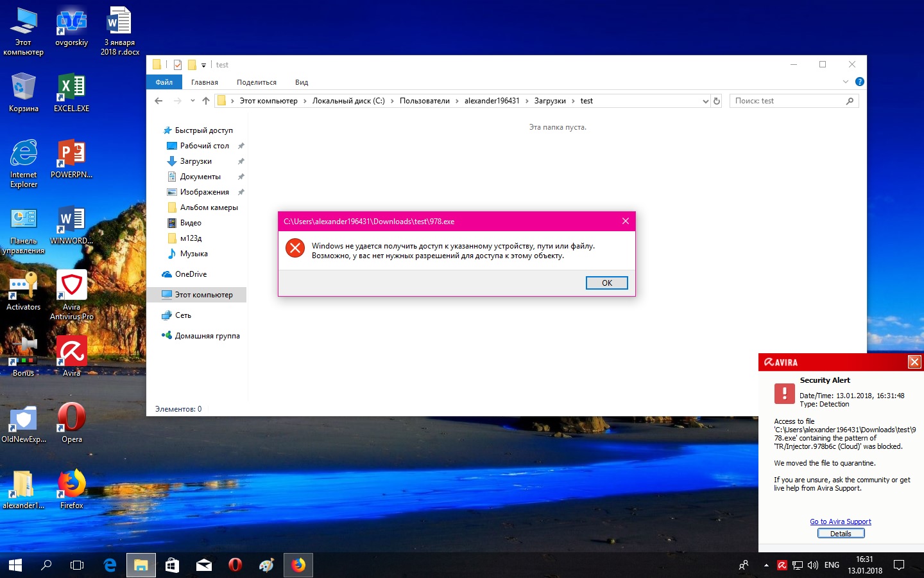The width and height of the screenshot is (924, 578).
Task: Select the WINWORD... desktop shortcut
Action: [71, 225]
